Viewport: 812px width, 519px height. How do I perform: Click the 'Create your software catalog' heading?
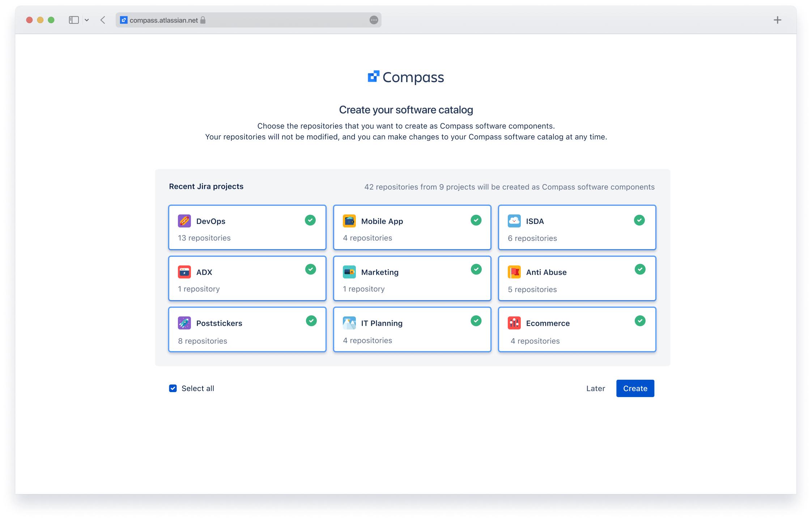[406, 110]
